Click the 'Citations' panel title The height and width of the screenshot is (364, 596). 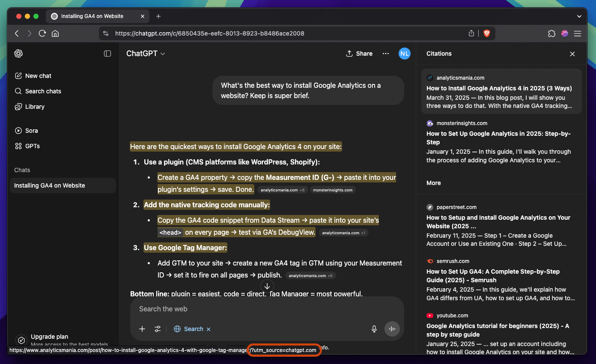click(x=439, y=54)
